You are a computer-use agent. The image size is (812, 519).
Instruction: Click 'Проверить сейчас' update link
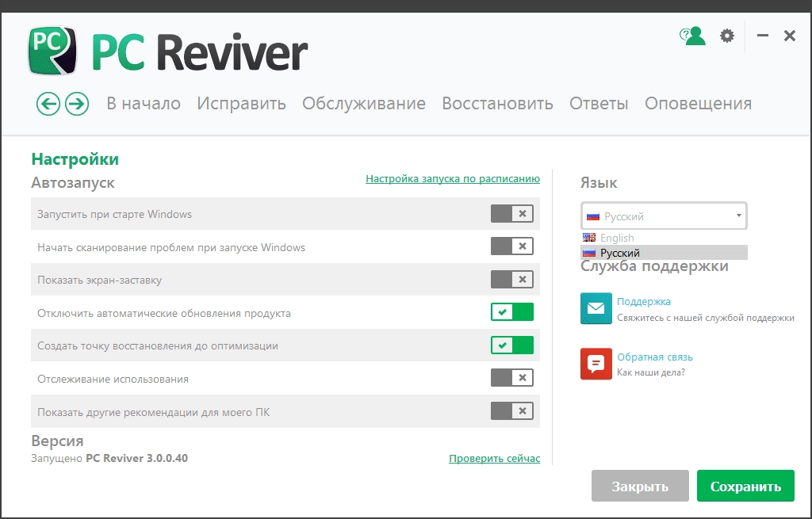[495, 459]
